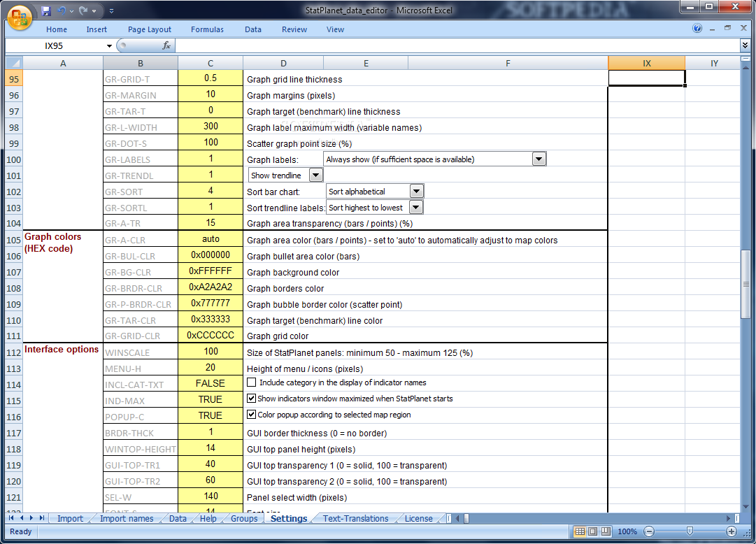Click the horizontal scrollbar thumb
The image size is (756, 544).
coord(466,518)
